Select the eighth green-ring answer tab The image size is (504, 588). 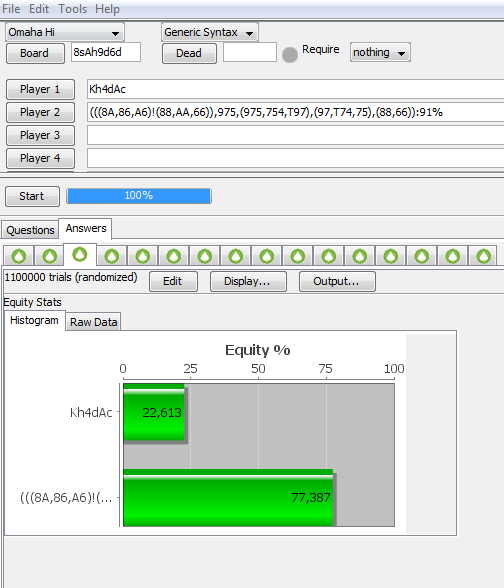coord(236,256)
